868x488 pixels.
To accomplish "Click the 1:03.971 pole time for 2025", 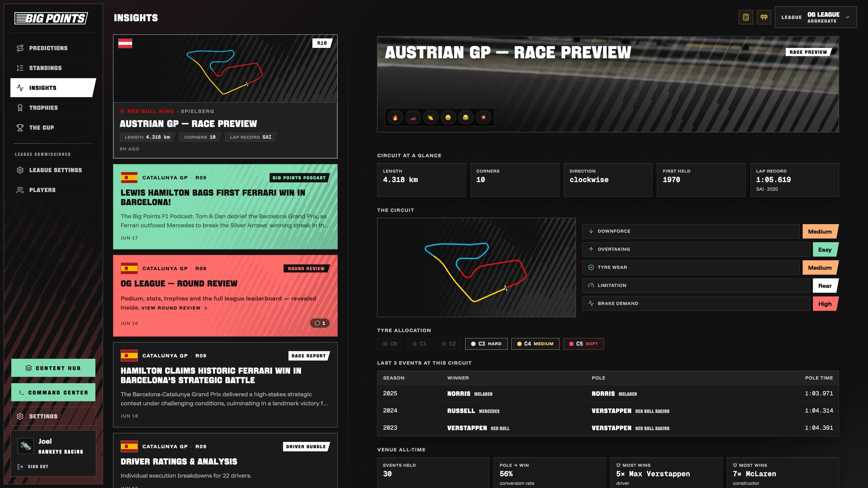I will coord(819,393).
